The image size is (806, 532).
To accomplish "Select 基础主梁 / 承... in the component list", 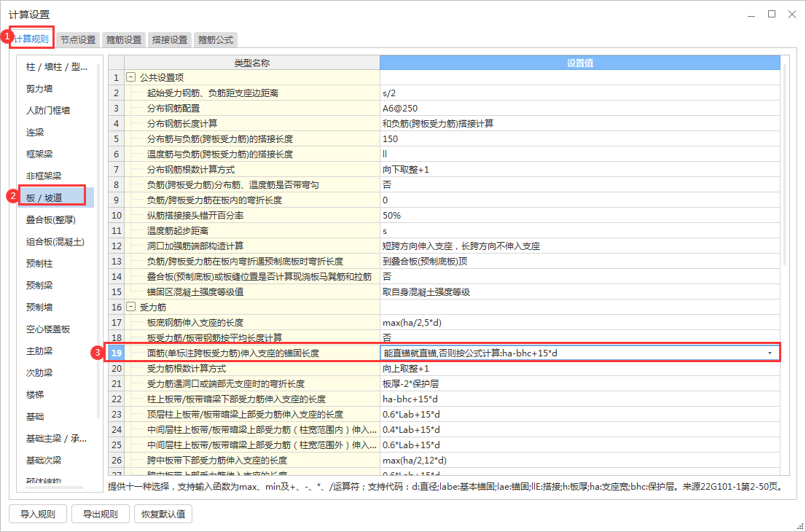I will point(57,439).
